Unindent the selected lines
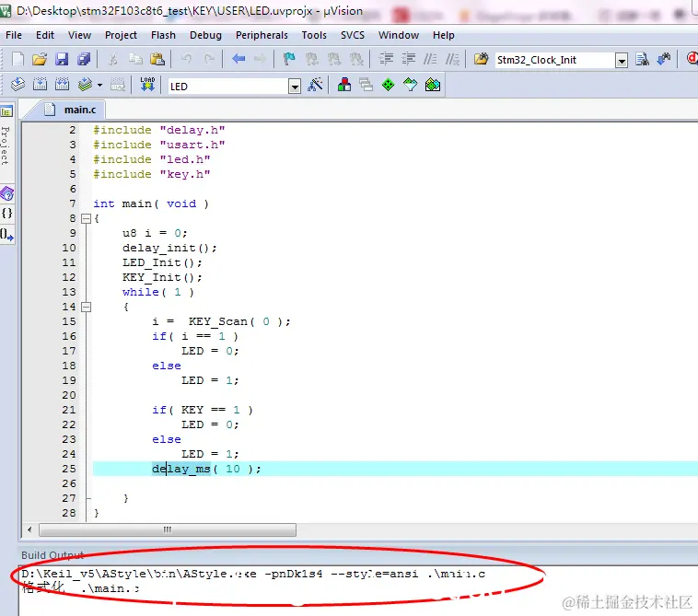 pyautogui.click(x=408, y=59)
